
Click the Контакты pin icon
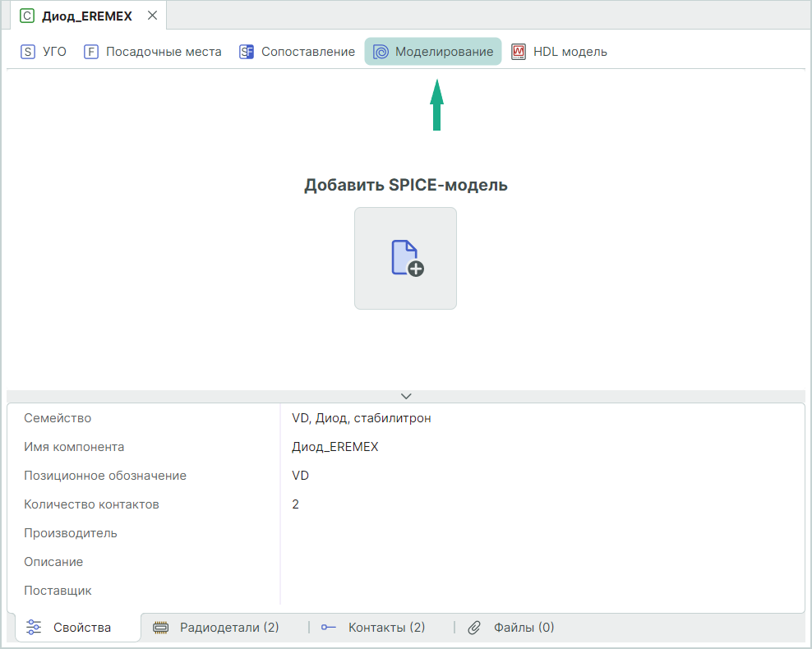[328, 628]
